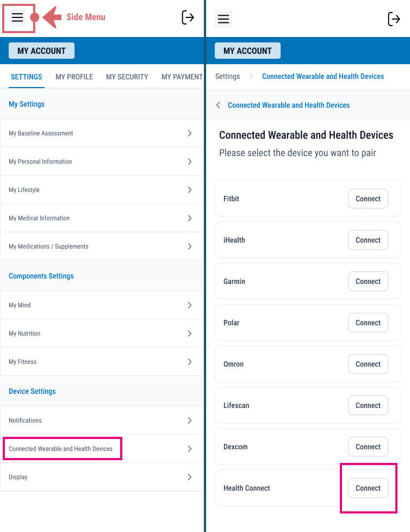Viewport: 410px width, 532px height.
Task: Expand My Lifestyle chevron arrow
Action: point(189,190)
